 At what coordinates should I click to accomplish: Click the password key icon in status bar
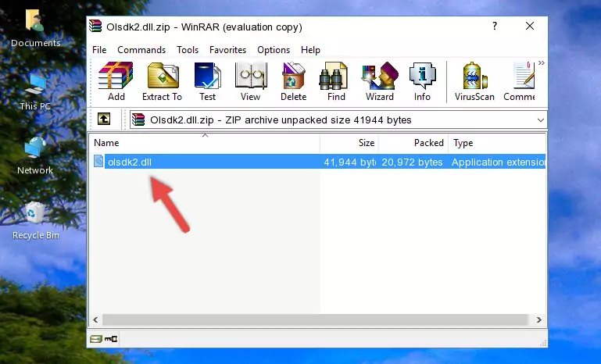coord(111,339)
